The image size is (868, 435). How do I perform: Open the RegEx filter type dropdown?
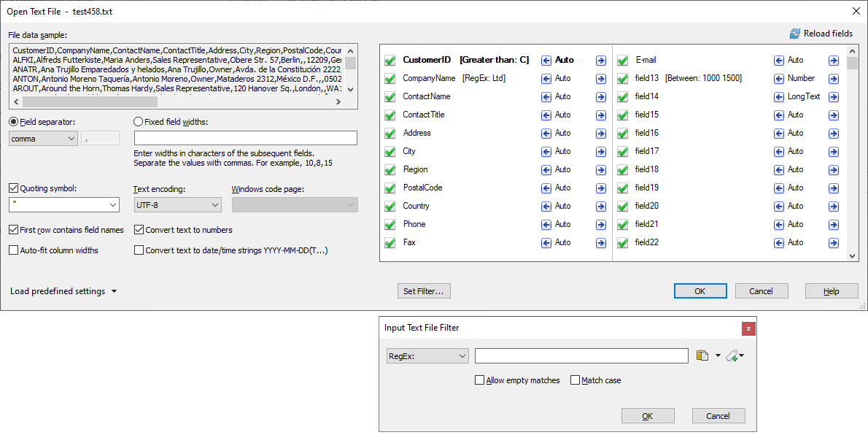tap(427, 356)
